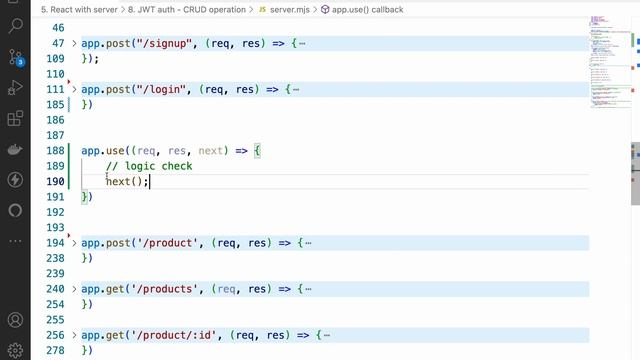Expand the folded /products get route
Screen dimensions: 640x360
[74, 289]
